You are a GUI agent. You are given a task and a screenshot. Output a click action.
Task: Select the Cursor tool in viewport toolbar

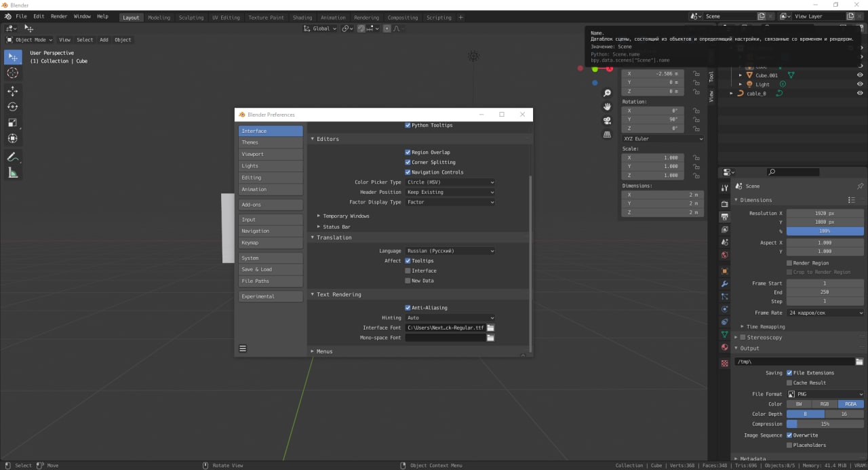point(13,73)
